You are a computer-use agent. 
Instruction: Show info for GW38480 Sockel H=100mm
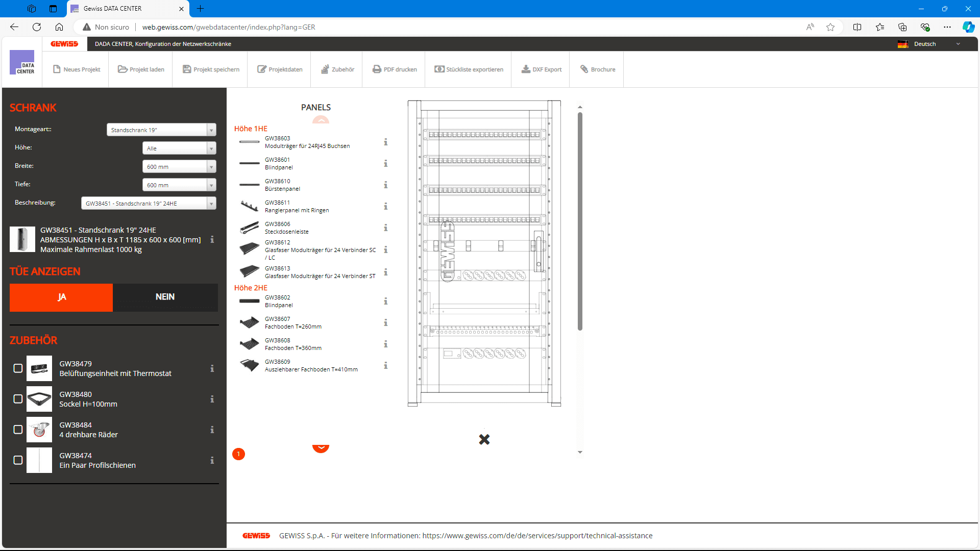(212, 399)
